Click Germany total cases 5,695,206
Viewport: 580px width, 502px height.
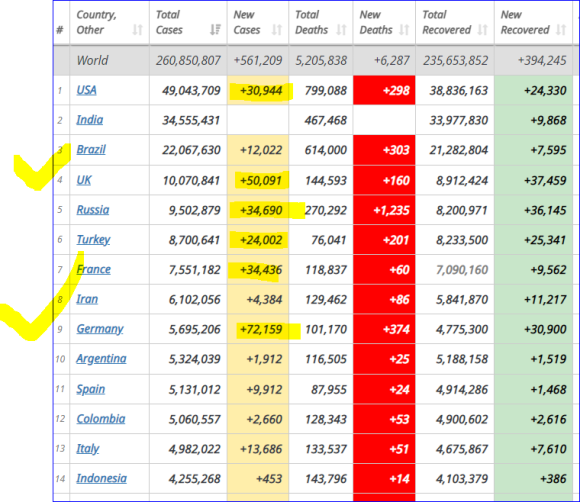point(195,329)
